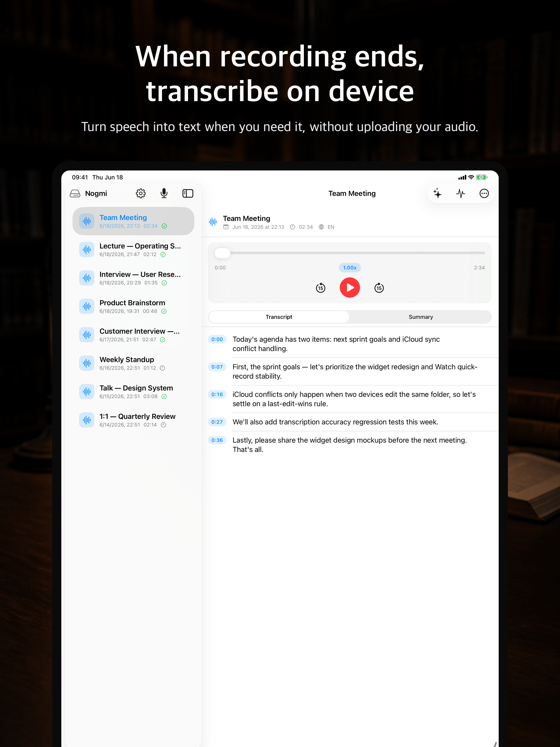Open the more options ellipsis menu
560x747 pixels.
point(484,193)
